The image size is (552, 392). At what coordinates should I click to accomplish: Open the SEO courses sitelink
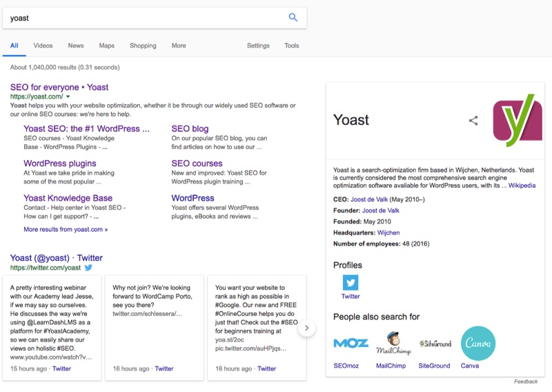click(x=197, y=164)
